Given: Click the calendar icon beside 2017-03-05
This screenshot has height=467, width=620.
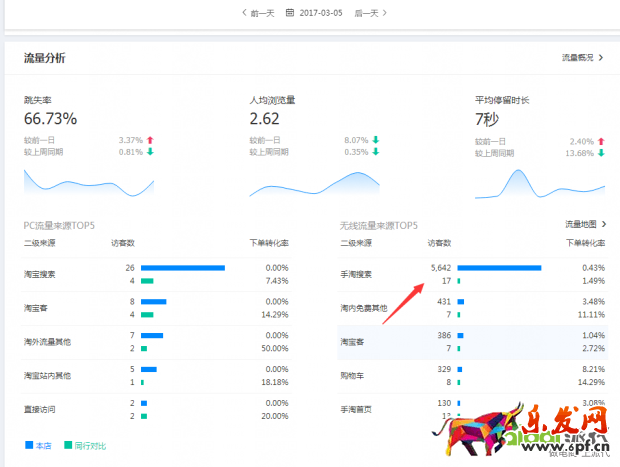Looking at the screenshot, I should click(290, 13).
